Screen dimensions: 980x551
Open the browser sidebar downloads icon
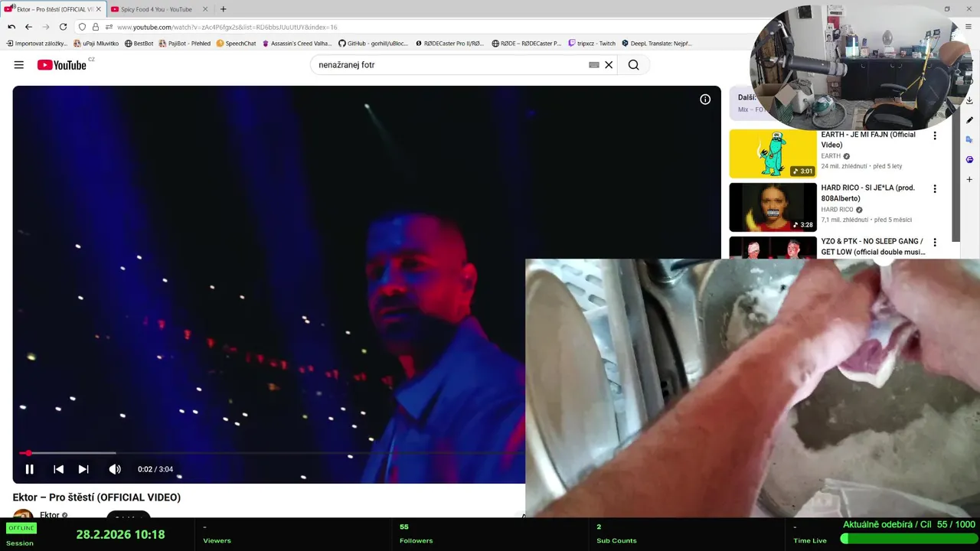[x=969, y=100]
